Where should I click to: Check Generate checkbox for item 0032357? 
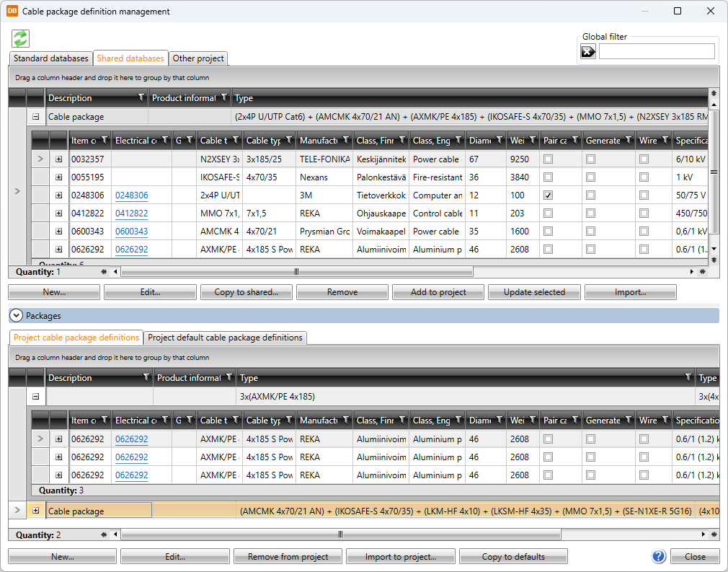click(590, 159)
